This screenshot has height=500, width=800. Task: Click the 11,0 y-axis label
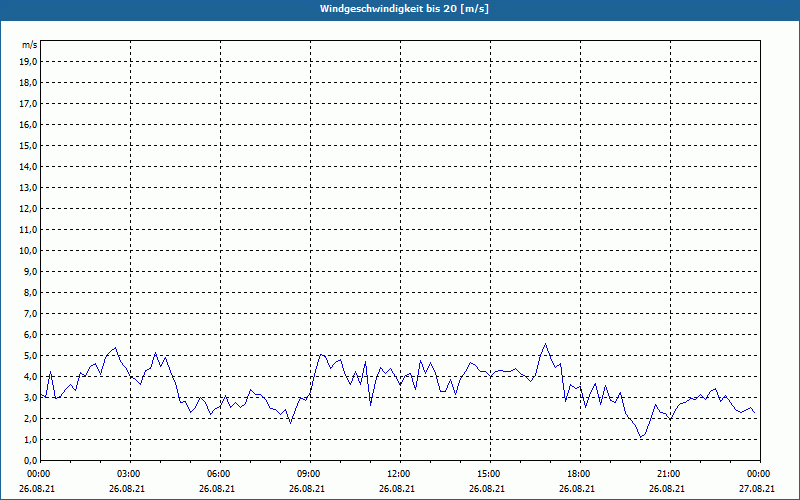pyautogui.click(x=28, y=230)
